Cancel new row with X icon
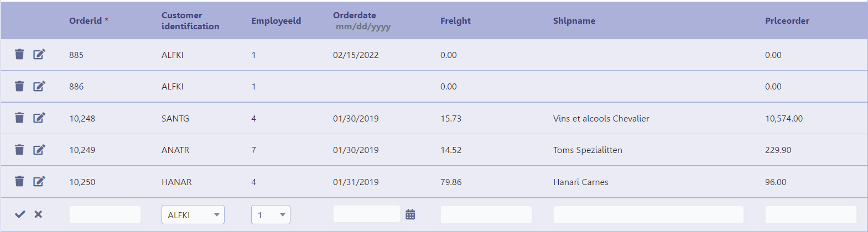 click(38, 214)
